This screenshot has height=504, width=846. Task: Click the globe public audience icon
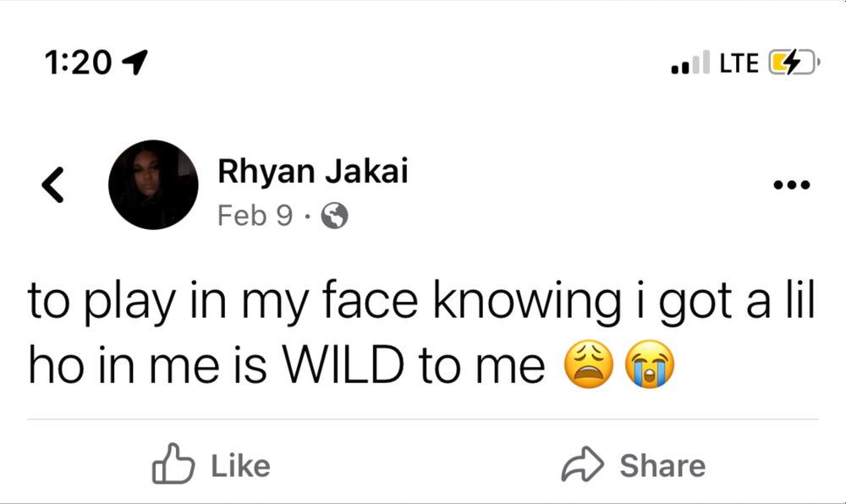point(334,216)
